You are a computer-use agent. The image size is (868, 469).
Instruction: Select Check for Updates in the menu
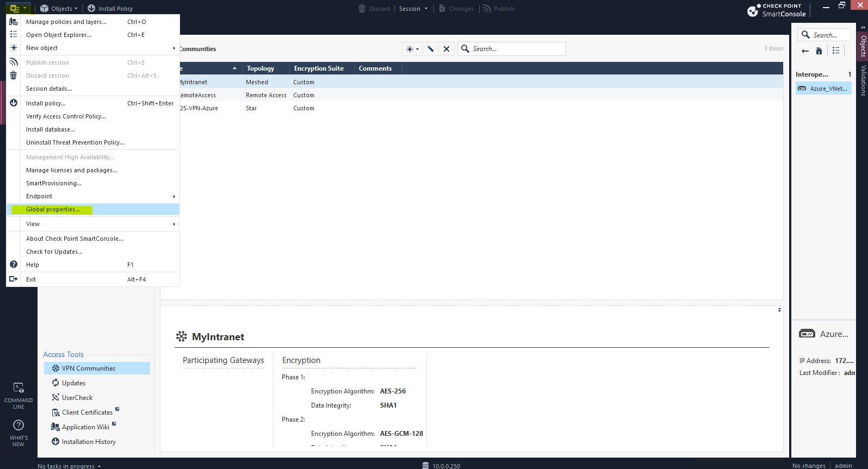pyautogui.click(x=93, y=252)
